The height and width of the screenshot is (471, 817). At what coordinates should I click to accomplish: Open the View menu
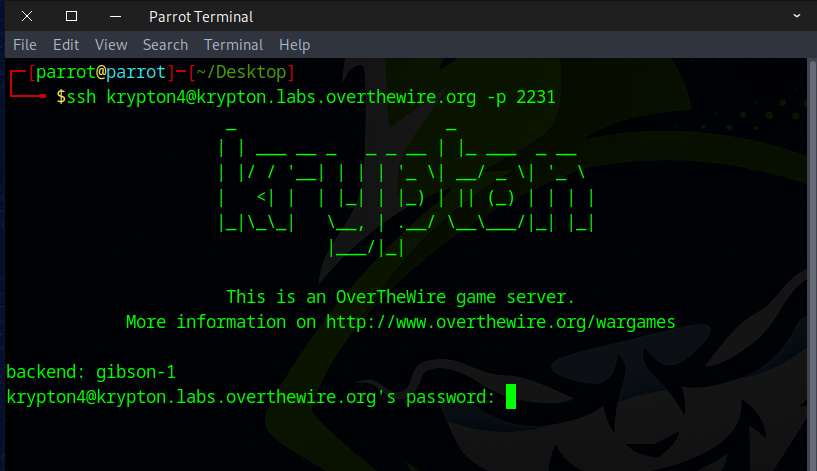(111, 45)
